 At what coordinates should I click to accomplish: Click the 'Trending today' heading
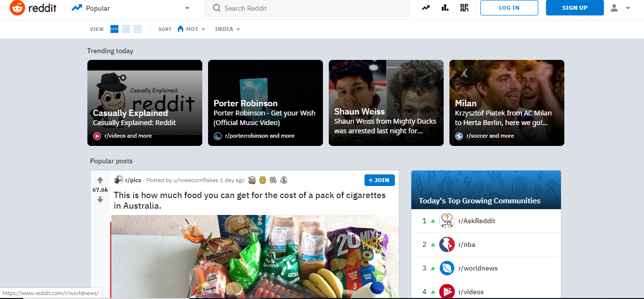[110, 51]
